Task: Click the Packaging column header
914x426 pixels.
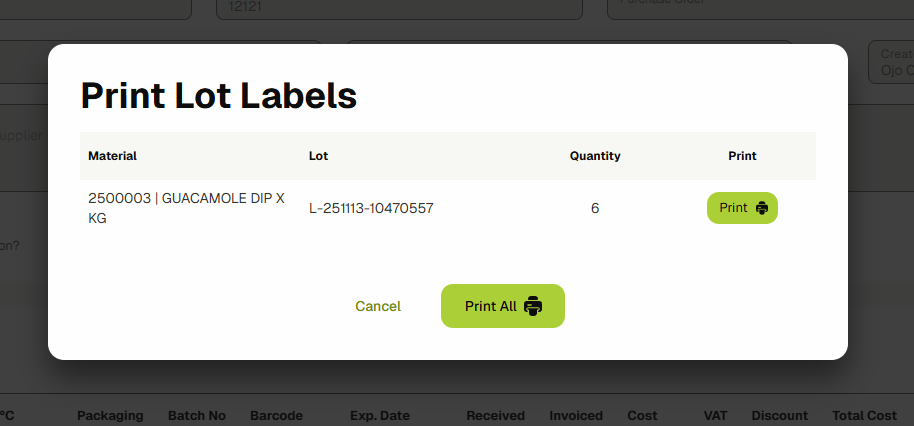Action: 110,415
